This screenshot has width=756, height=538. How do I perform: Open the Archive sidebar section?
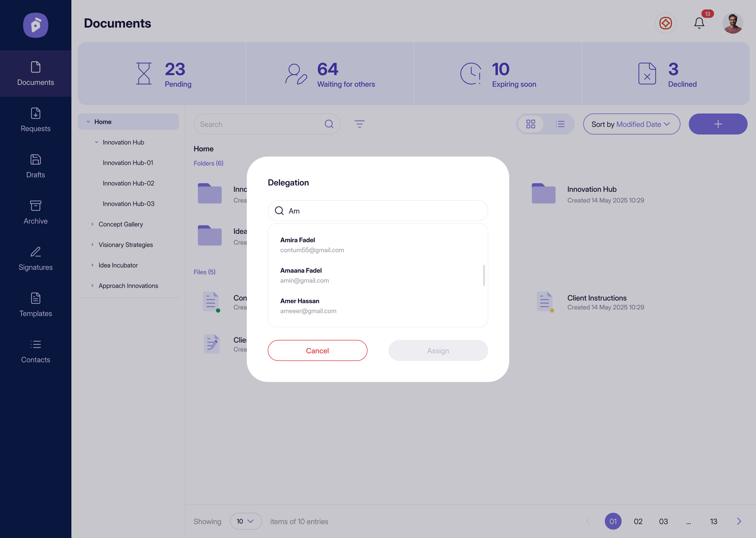tap(35, 212)
